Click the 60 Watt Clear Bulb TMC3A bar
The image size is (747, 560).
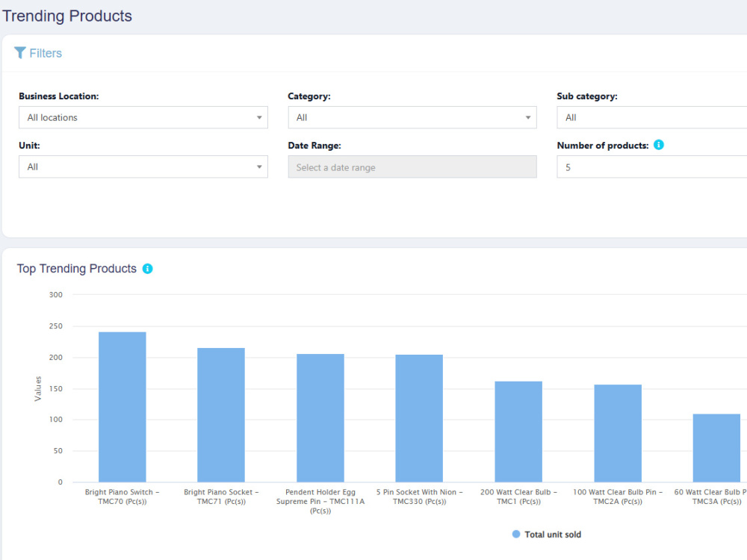716,448
